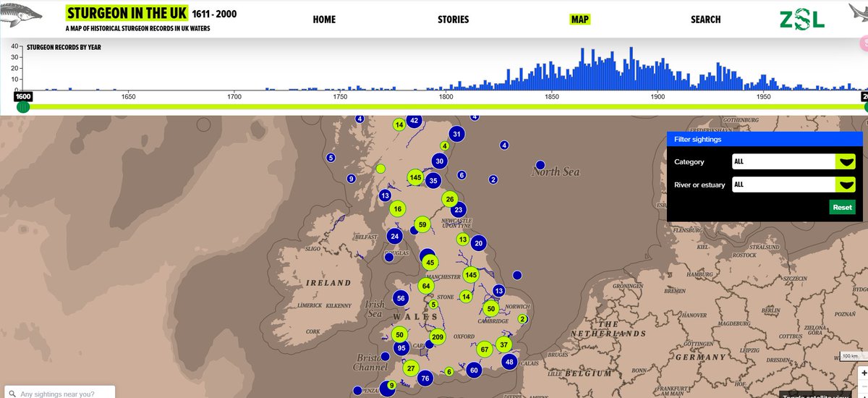The height and width of the screenshot is (398, 868).
Task: Open the blue 23 cluster marker
Action: pos(459,210)
